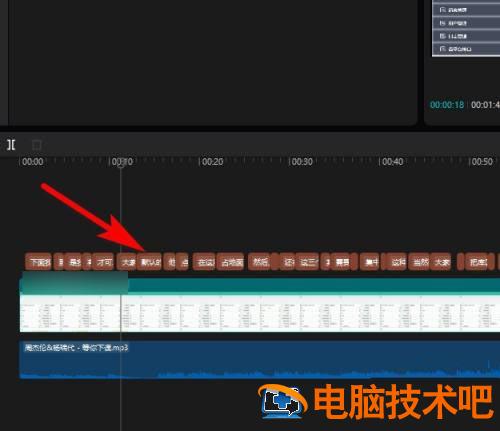Jump to the 00:20 ruler mark

click(x=212, y=162)
